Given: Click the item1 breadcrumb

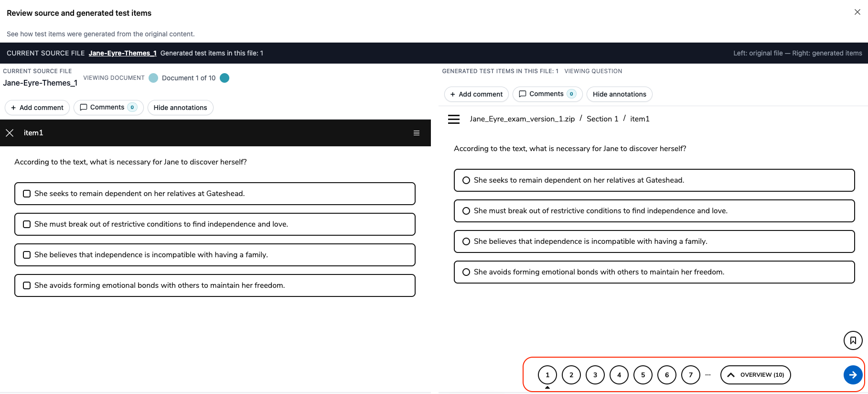Looking at the screenshot, I should (640, 119).
